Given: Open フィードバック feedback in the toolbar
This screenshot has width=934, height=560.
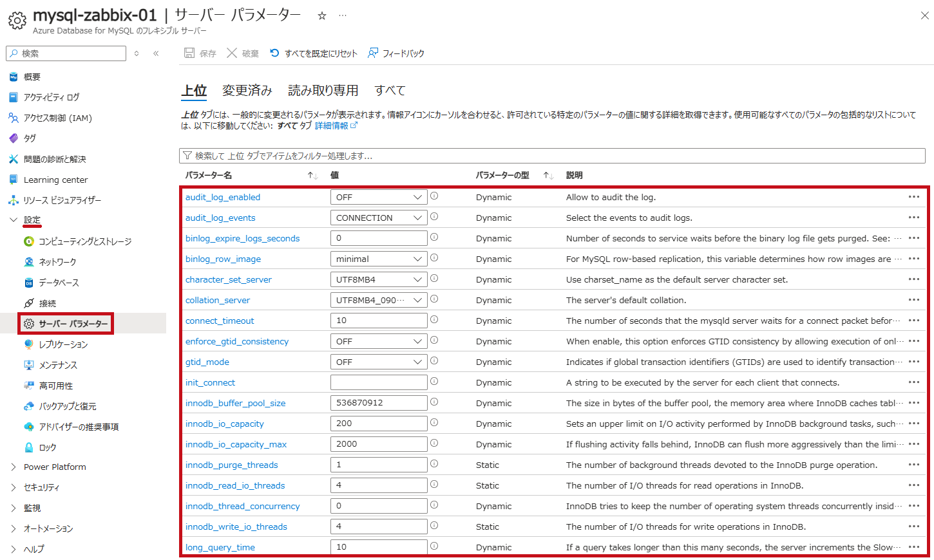Looking at the screenshot, I should coord(396,53).
